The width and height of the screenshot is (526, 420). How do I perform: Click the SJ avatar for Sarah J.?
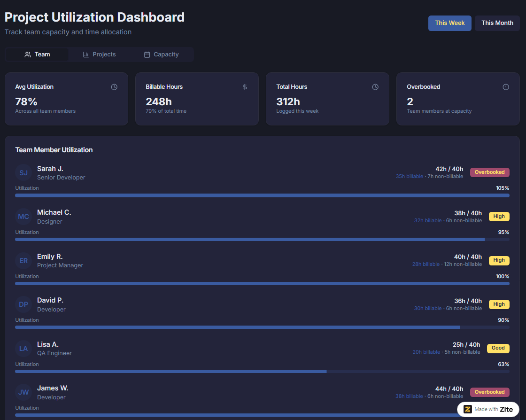point(23,173)
